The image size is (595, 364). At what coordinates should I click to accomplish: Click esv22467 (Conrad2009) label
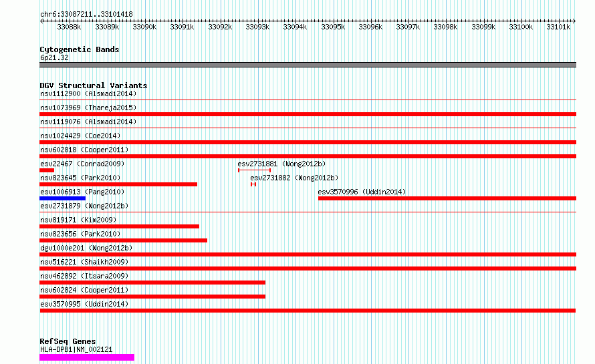[x=82, y=164]
